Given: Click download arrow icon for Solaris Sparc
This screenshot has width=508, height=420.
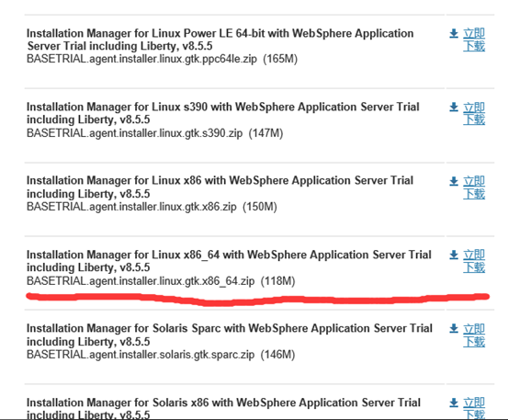Looking at the screenshot, I should [454, 329].
